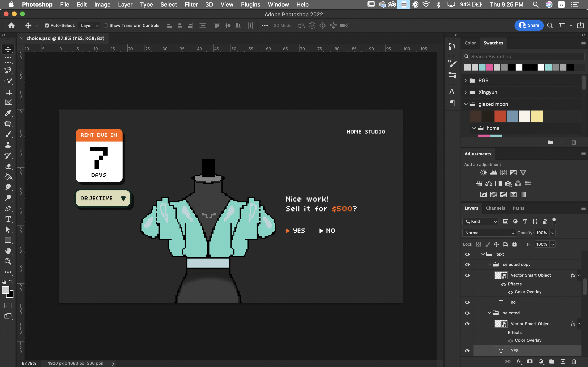Toggle visibility of text layer group

click(467, 254)
